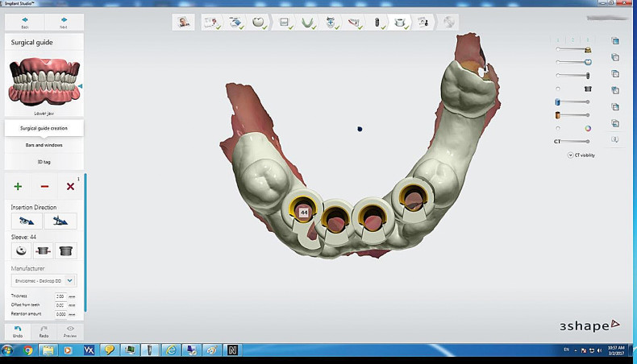Click the patient photo workflow step
This screenshot has height=364, width=637.
tap(184, 23)
